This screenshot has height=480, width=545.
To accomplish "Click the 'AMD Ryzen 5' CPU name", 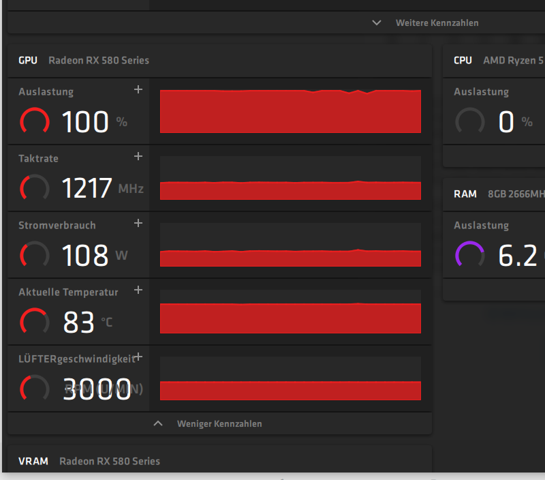I will 513,60.
